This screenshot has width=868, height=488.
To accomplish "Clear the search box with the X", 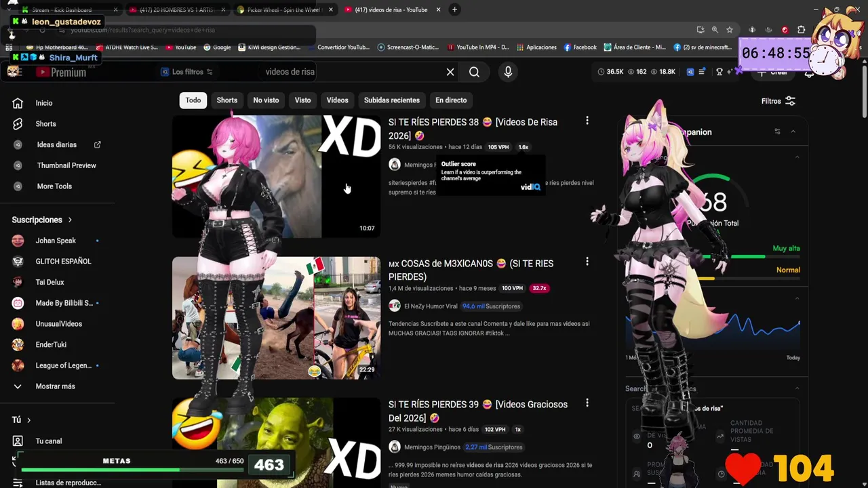I will (450, 72).
